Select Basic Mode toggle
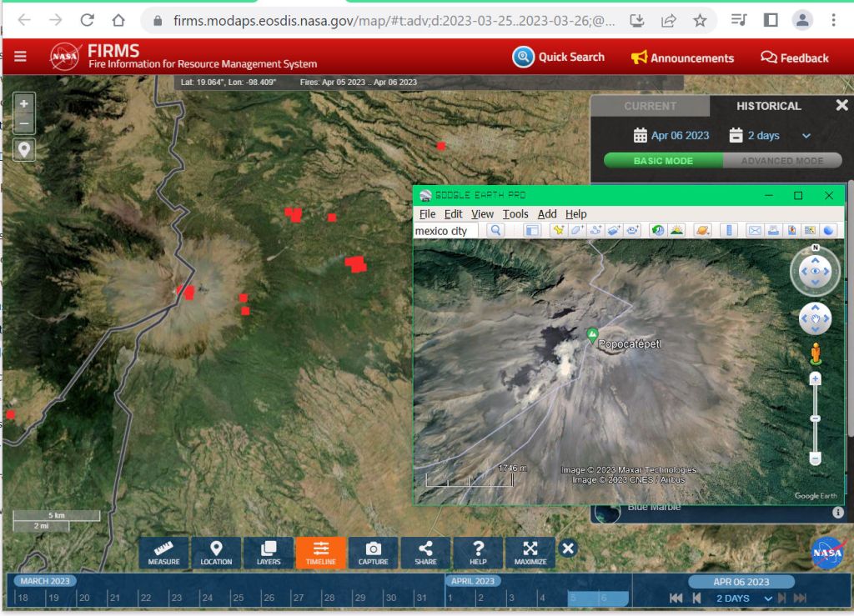This screenshot has width=854, height=616. click(x=663, y=161)
